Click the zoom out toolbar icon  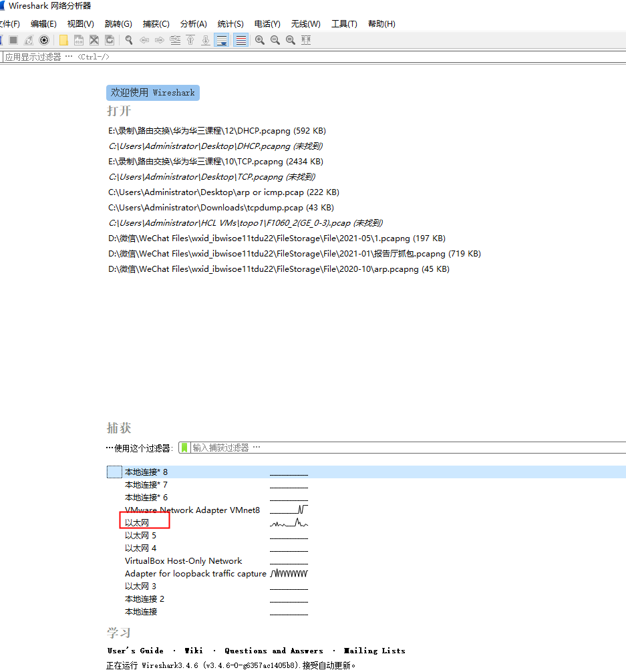(275, 40)
